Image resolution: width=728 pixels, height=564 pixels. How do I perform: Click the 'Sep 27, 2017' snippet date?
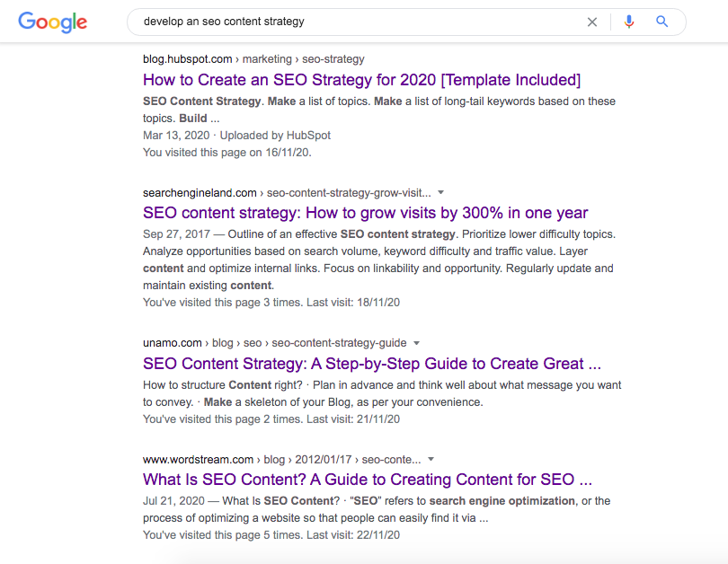coord(176,234)
